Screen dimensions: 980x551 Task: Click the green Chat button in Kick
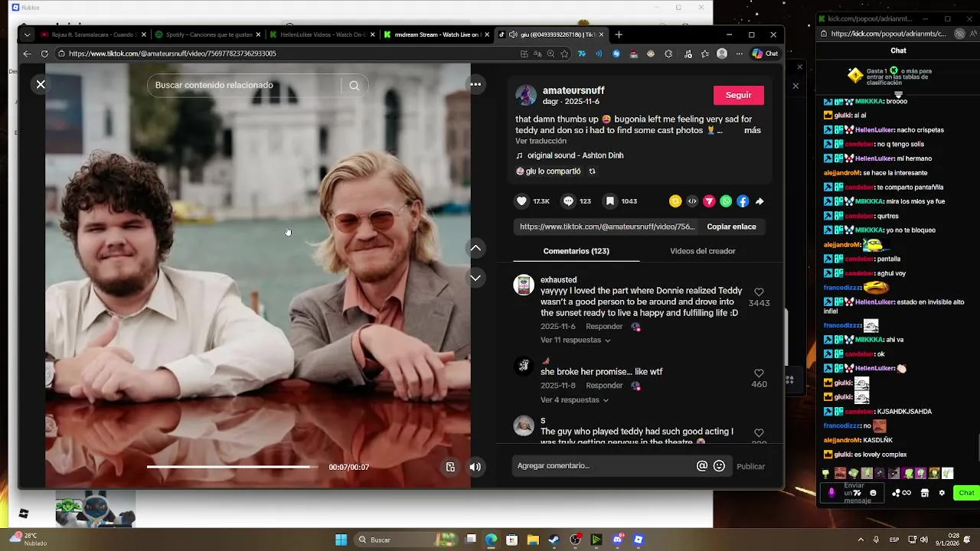coord(966,493)
